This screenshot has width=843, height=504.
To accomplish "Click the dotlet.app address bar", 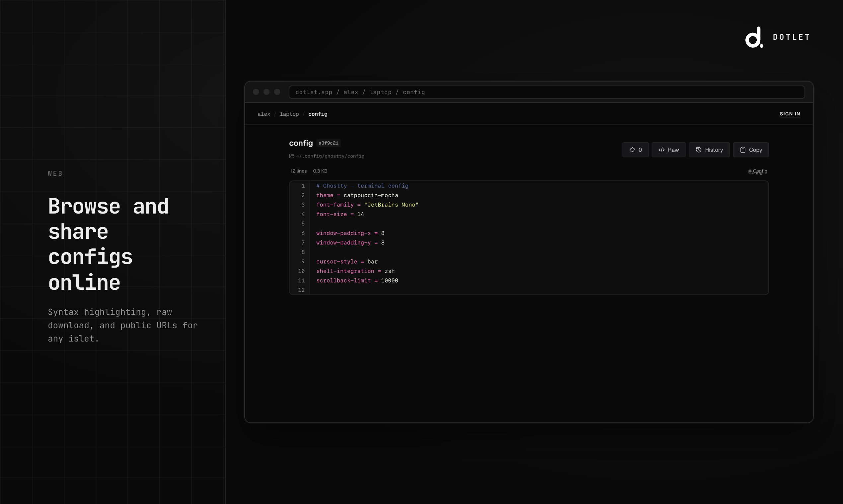I will [547, 92].
